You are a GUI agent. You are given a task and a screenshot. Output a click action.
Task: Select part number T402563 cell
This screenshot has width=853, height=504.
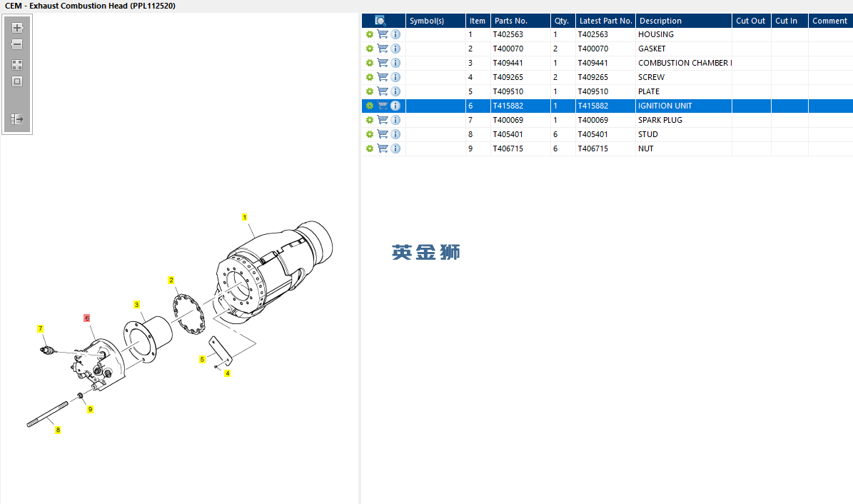pos(520,34)
